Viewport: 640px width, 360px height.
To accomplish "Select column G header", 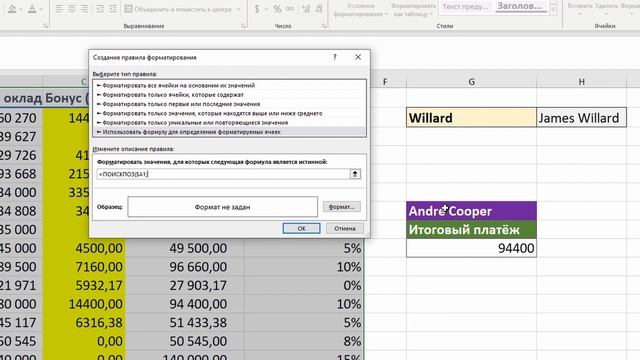I will [471, 82].
